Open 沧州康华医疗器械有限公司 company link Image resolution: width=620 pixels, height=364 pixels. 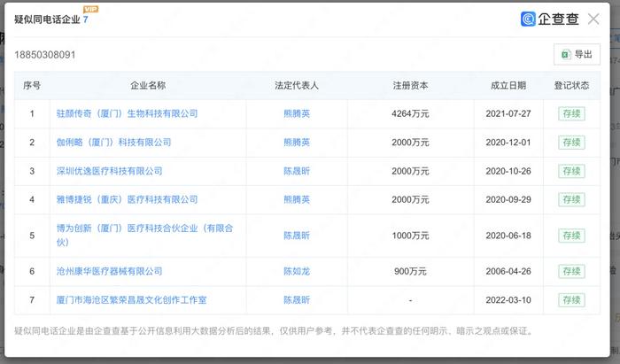click(x=110, y=271)
